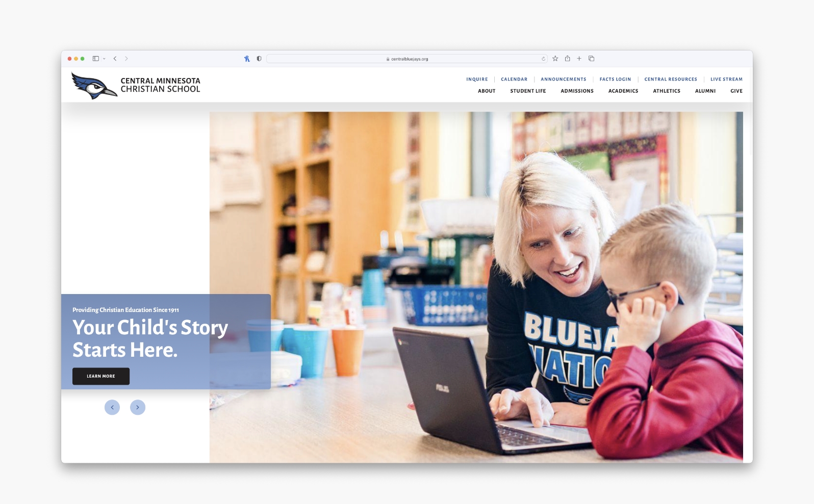Close the Safari window with red button
Image resolution: width=814 pixels, height=504 pixels.
tap(69, 59)
